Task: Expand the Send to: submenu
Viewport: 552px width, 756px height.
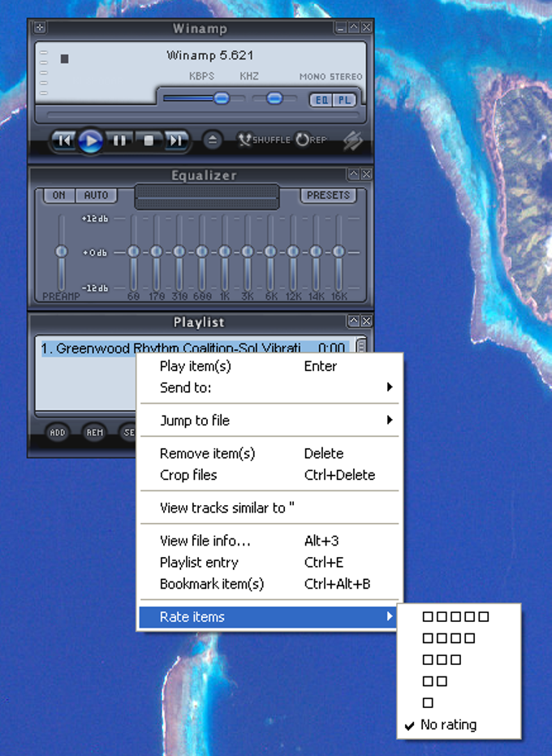Action: pos(270,387)
